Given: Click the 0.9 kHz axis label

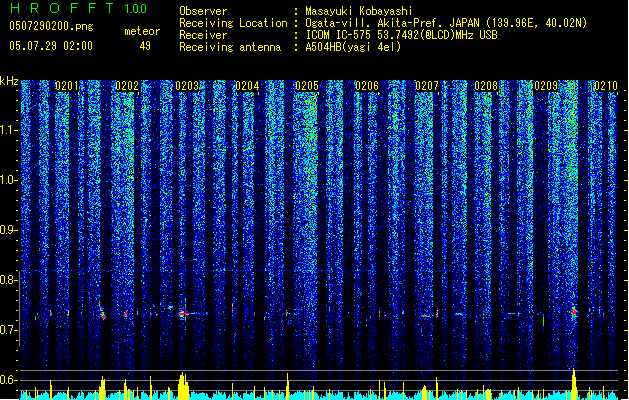Looking at the screenshot, I should click(9, 230).
